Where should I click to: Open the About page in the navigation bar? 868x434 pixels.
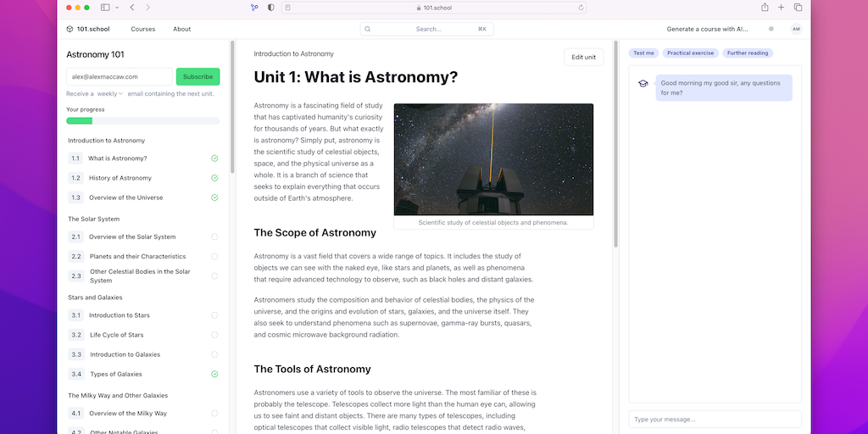click(182, 29)
